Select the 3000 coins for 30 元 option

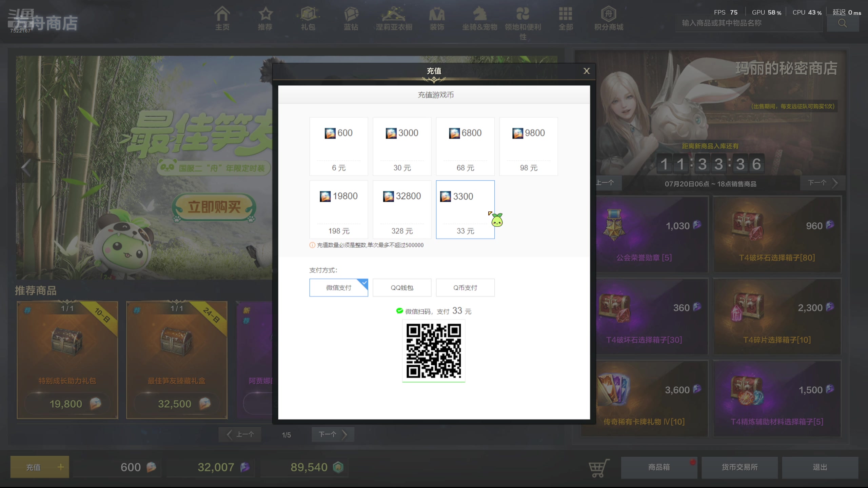pyautogui.click(x=402, y=146)
